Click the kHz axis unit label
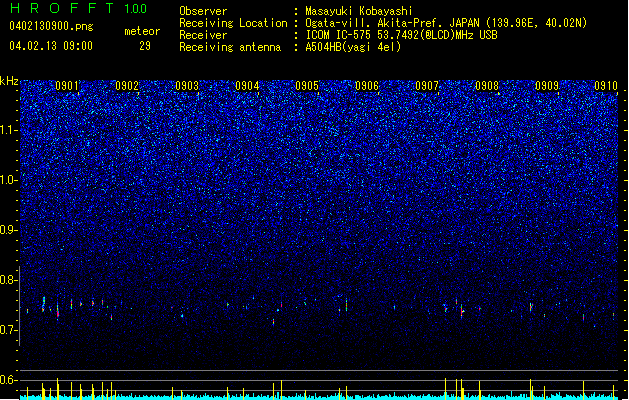The image size is (629, 400). tap(9, 81)
